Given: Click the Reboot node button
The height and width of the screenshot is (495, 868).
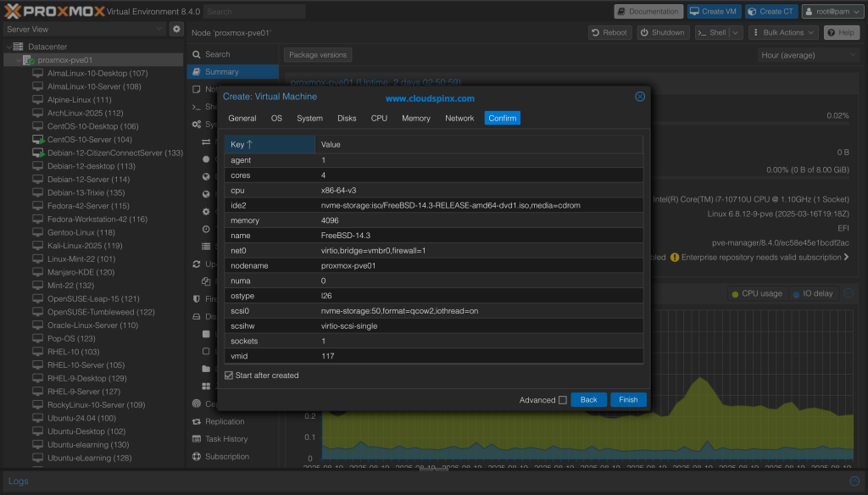Looking at the screenshot, I should [x=609, y=32].
